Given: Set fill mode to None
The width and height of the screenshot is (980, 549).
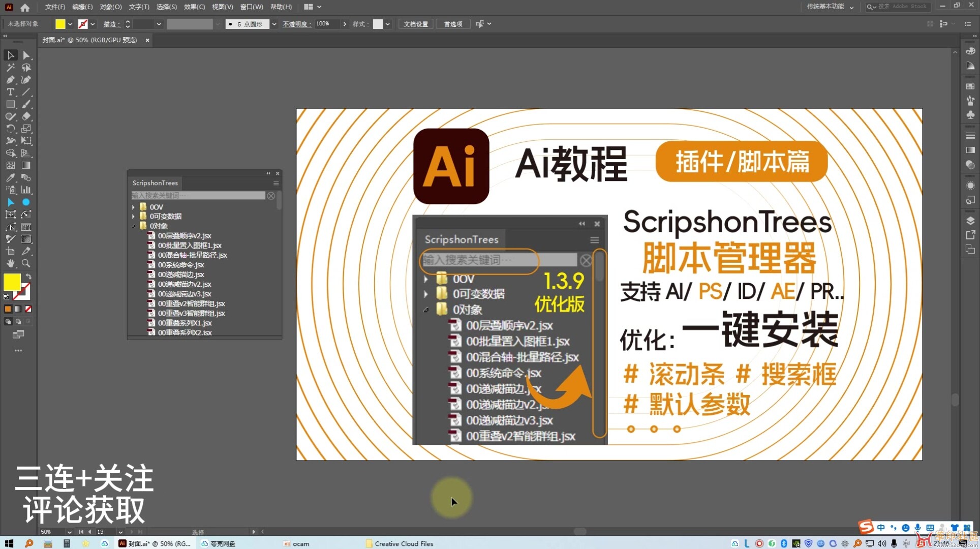Looking at the screenshot, I should click(x=28, y=309).
